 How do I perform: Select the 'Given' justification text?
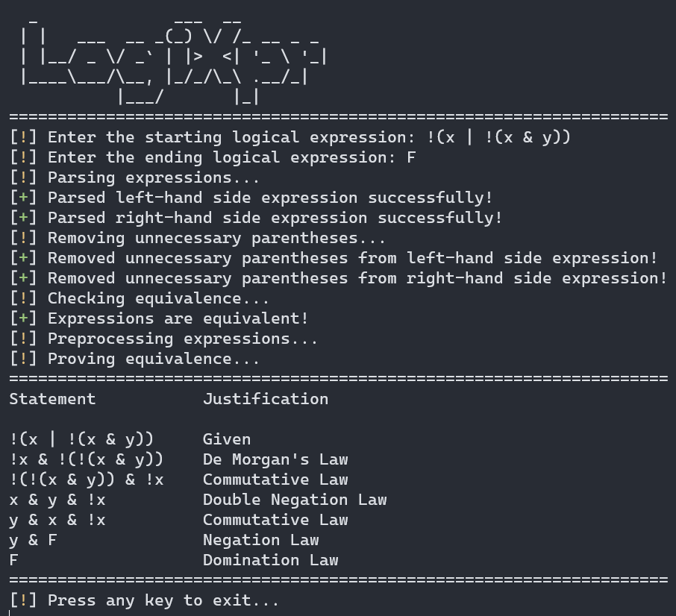click(x=227, y=439)
